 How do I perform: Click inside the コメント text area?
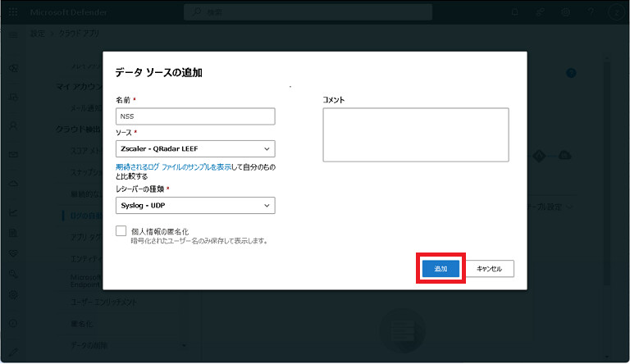pyautogui.click(x=416, y=135)
